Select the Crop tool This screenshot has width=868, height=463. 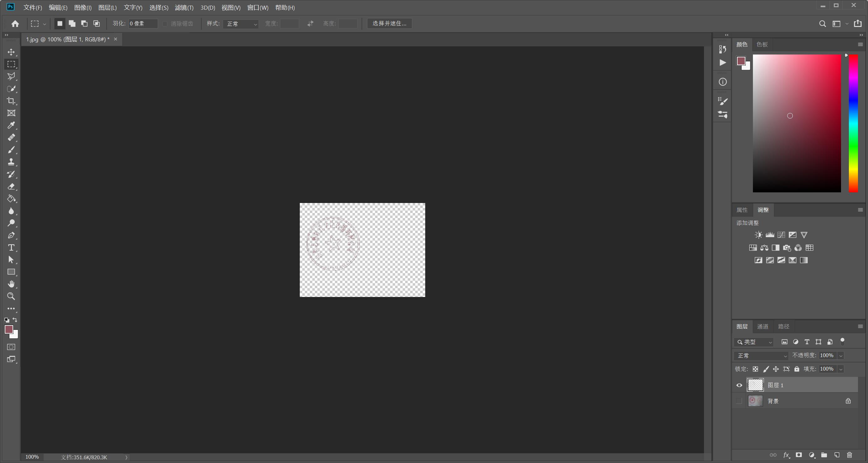(11, 101)
